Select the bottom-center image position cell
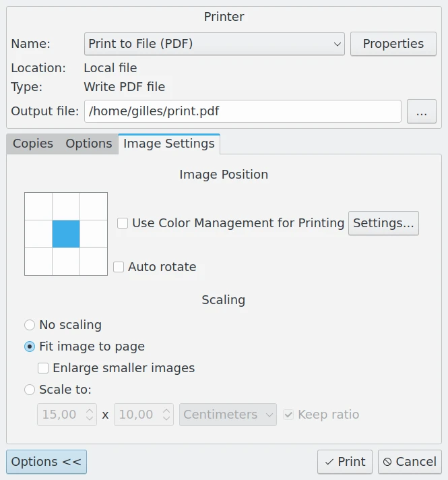Screen dimensions: 448x480 [x=66, y=262]
